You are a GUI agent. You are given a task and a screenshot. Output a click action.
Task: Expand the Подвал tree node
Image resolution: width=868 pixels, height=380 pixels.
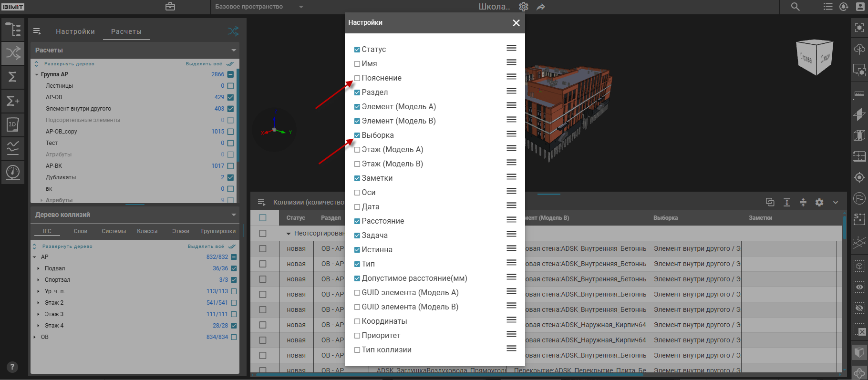point(39,268)
